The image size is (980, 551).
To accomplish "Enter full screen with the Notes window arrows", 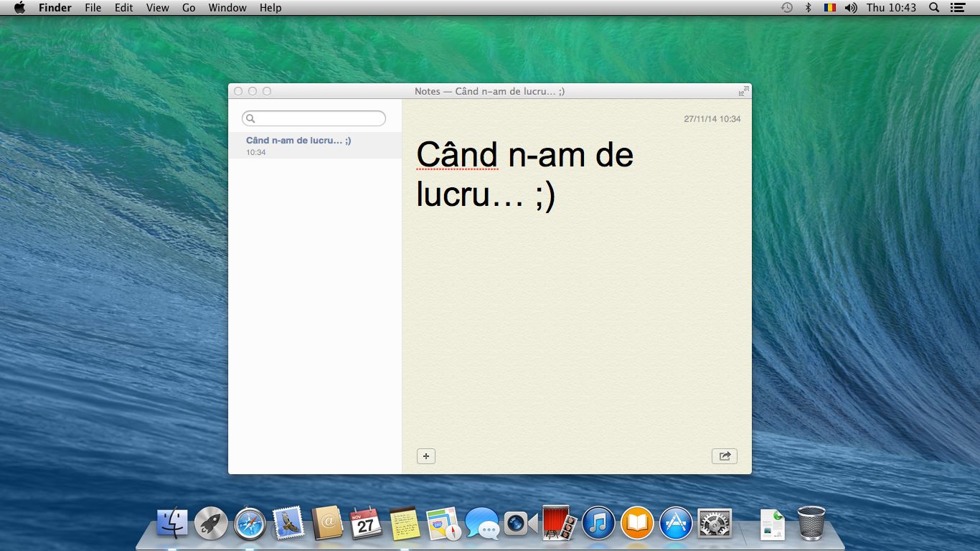I will (x=743, y=91).
